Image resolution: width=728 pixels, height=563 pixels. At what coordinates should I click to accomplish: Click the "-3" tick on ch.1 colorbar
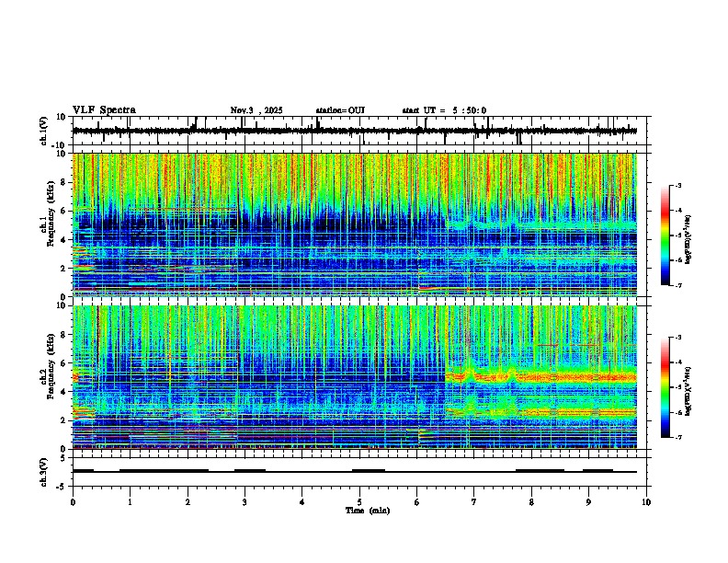(677, 185)
